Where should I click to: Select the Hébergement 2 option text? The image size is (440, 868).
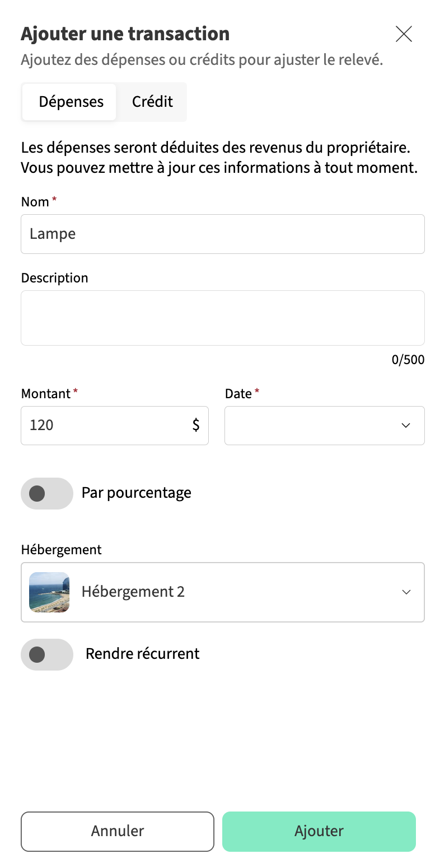pos(133,592)
